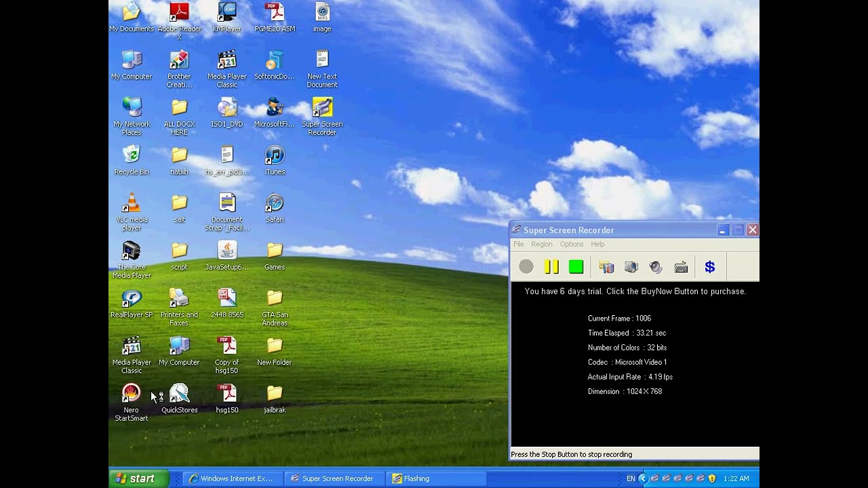The image size is (868, 488).
Task: Select the 2448 8565 file icon
Action: pos(227,303)
